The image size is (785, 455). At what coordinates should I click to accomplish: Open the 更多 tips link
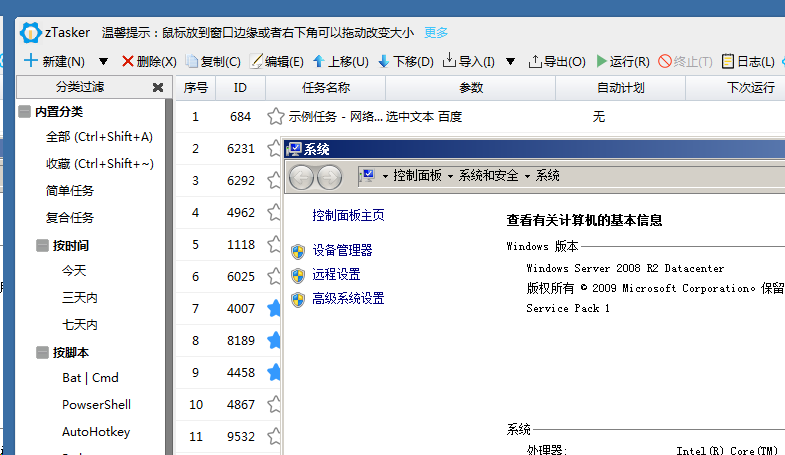click(436, 33)
